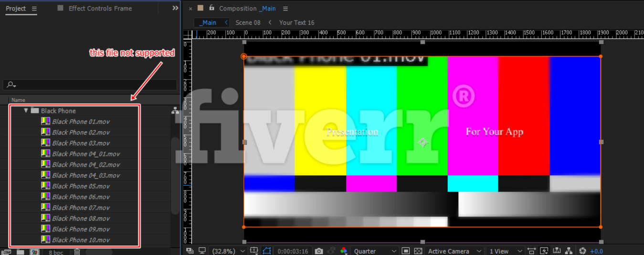Select the Black Phone folder
Screen dimensions: 644x255
(58, 111)
